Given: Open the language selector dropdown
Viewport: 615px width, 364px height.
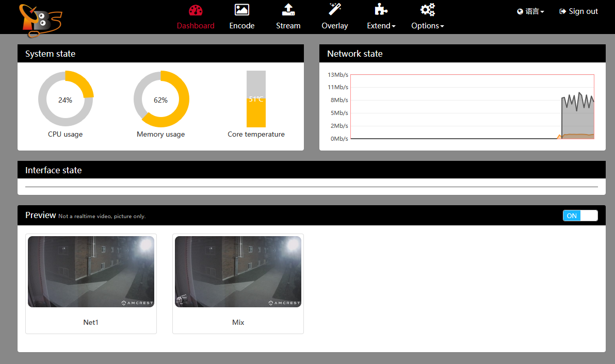Looking at the screenshot, I should (x=531, y=12).
